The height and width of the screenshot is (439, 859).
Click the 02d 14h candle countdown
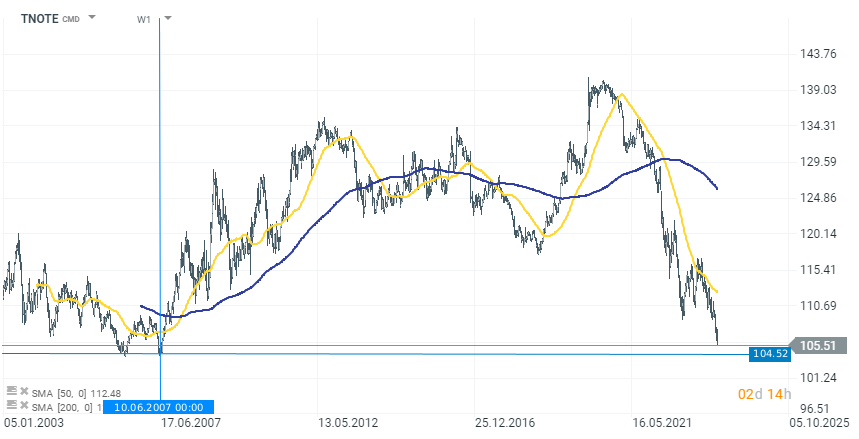tap(764, 394)
